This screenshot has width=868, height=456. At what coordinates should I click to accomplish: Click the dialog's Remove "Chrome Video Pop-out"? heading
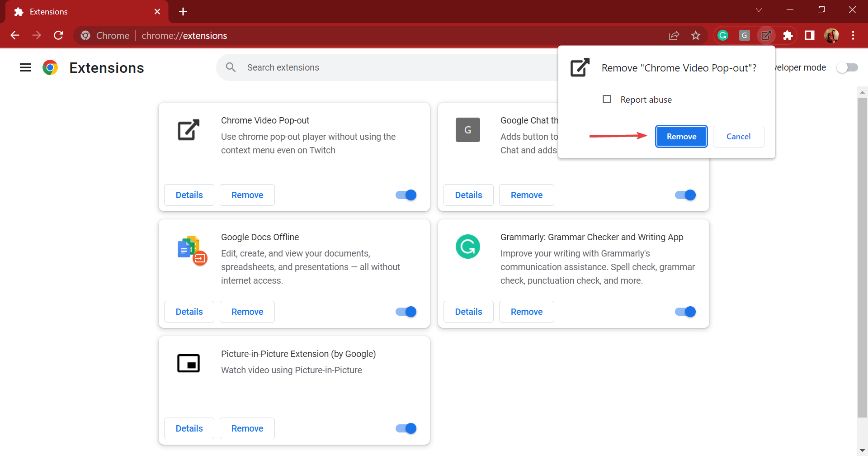tap(679, 68)
